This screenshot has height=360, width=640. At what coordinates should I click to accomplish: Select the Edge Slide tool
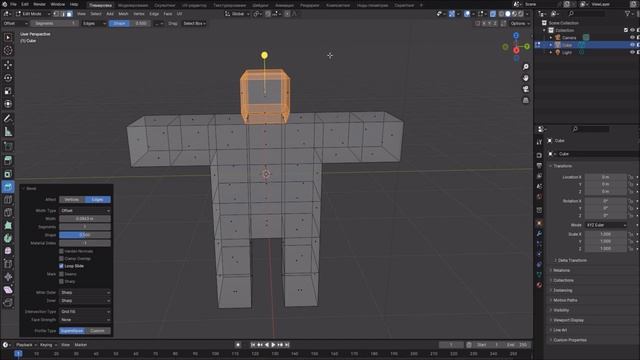(x=8, y=264)
